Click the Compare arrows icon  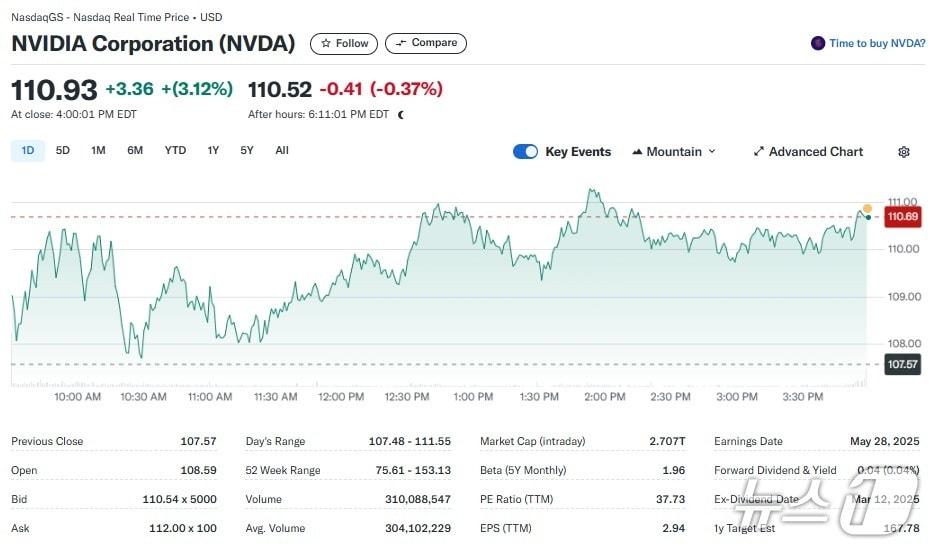pos(400,43)
